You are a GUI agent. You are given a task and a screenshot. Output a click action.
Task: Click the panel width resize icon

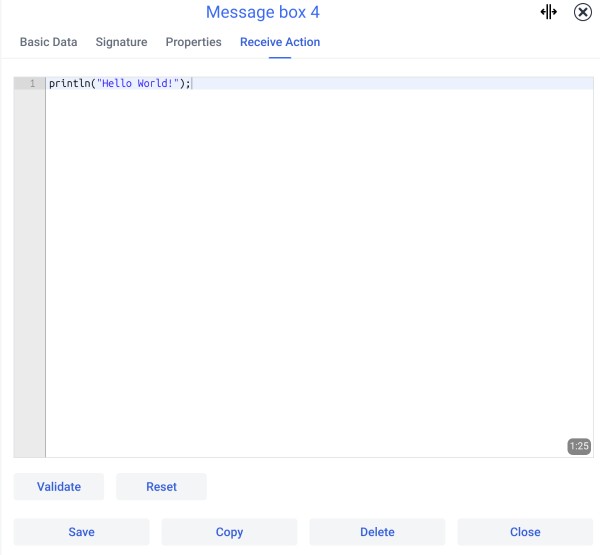pos(548,12)
